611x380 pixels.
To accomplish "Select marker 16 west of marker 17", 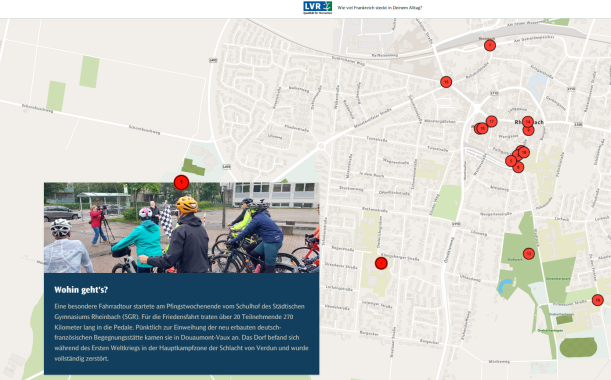I will 482,128.
